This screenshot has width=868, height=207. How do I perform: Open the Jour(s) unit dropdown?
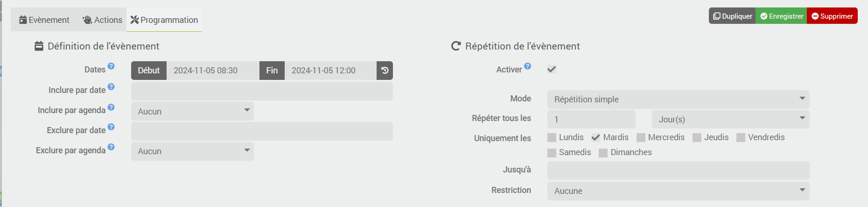coord(730,119)
